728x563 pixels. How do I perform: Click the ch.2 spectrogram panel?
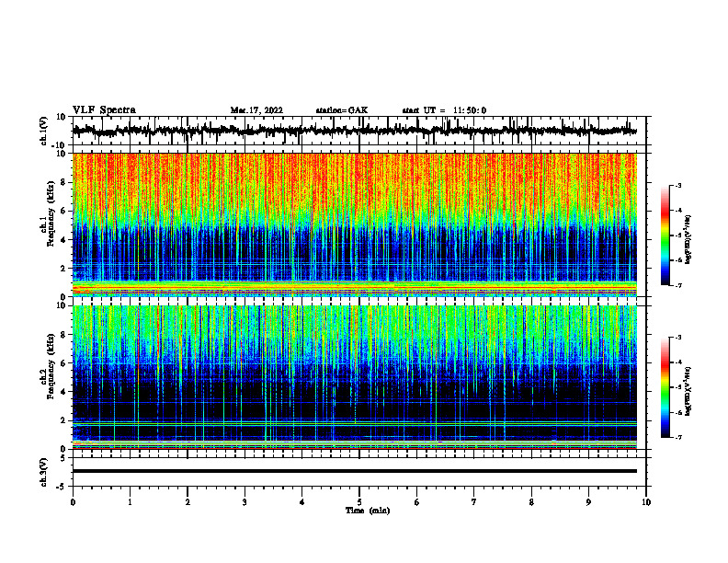coord(354,377)
